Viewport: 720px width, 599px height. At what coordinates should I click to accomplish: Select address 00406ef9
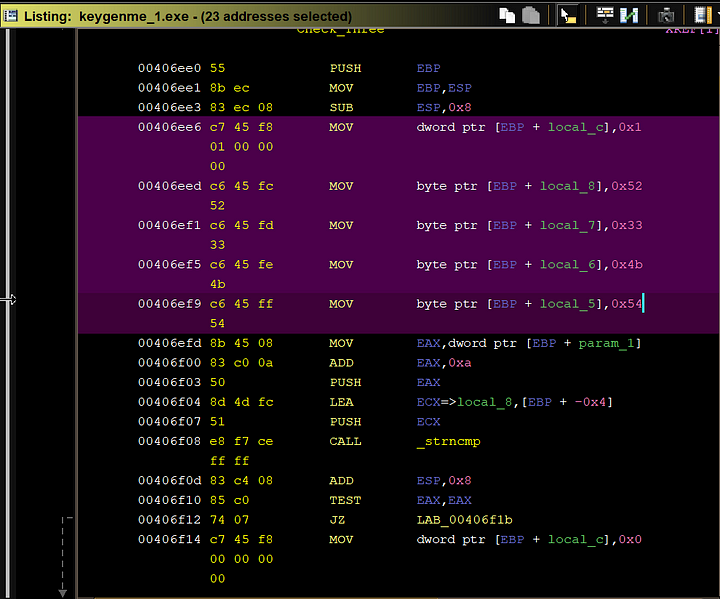click(169, 304)
